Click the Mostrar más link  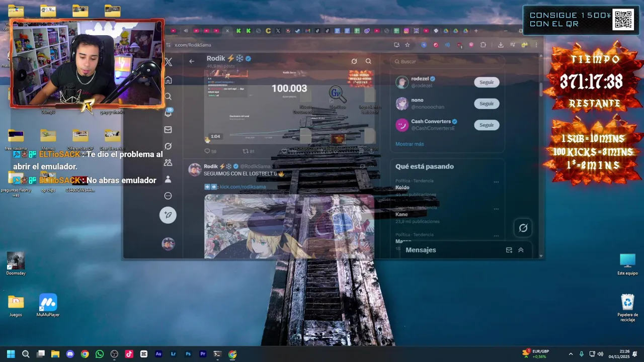410,144
